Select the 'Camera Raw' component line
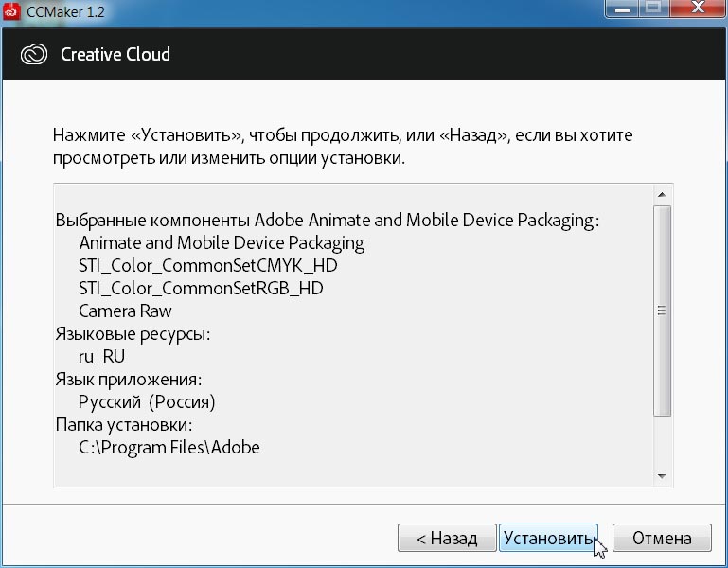728x568 pixels. tap(125, 311)
